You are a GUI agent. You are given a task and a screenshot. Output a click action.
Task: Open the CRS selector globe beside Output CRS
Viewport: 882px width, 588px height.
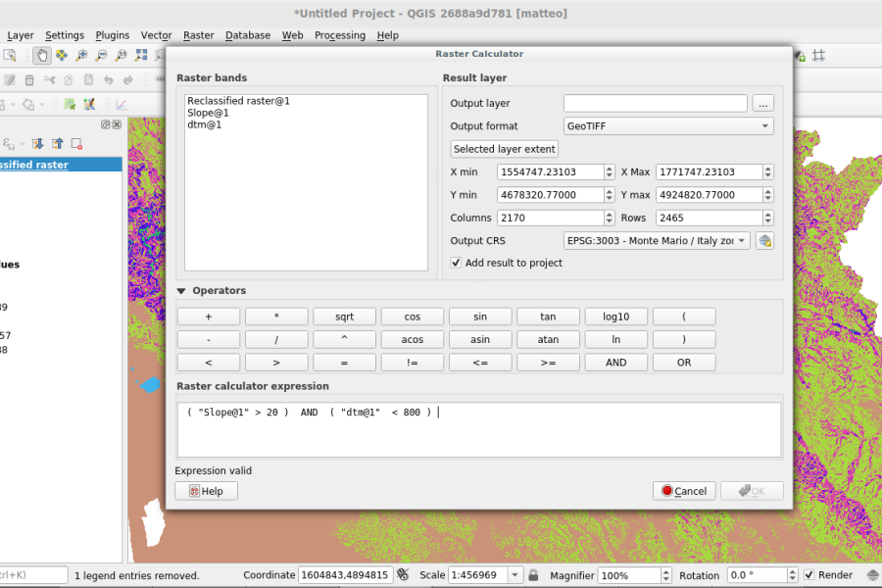pos(764,240)
